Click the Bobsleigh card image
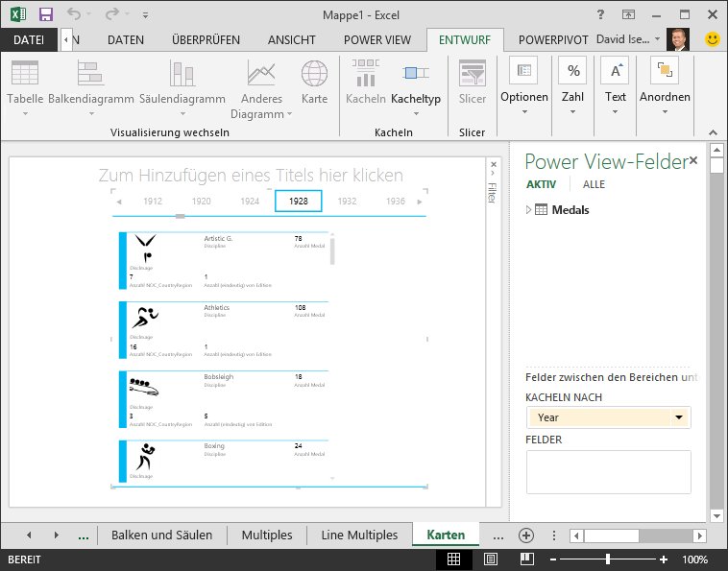The image size is (728, 571). pyautogui.click(x=144, y=388)
